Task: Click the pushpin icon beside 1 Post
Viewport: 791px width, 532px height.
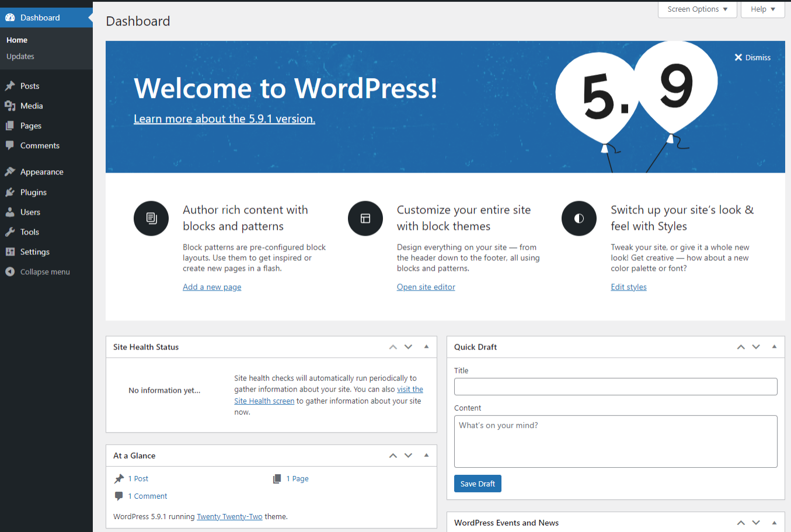Action: (119, 478)
